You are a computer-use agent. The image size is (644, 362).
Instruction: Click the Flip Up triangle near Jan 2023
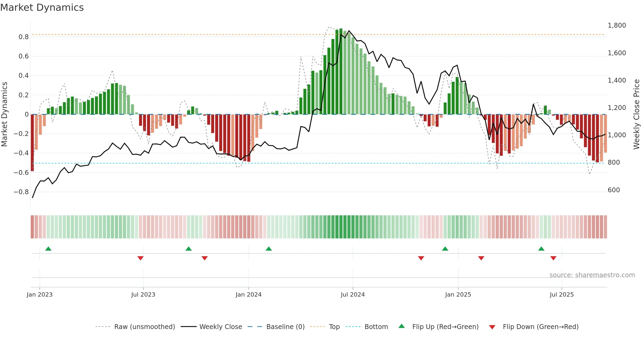click(48, 249)
